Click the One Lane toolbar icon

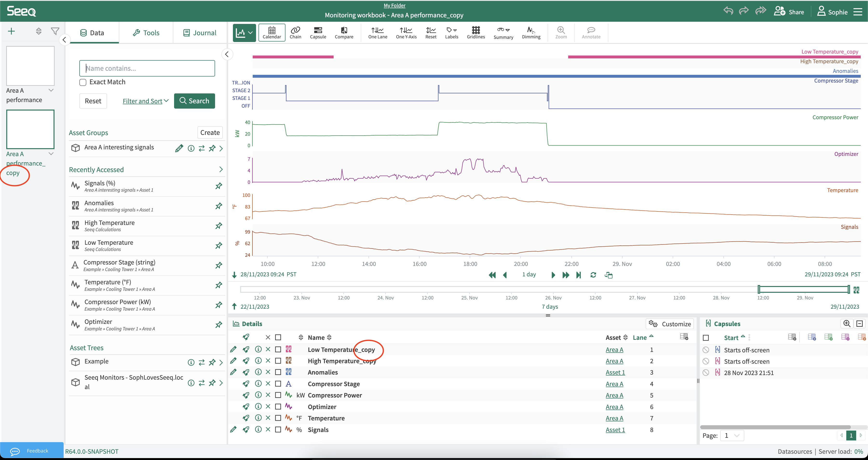(x=377, y=32)
